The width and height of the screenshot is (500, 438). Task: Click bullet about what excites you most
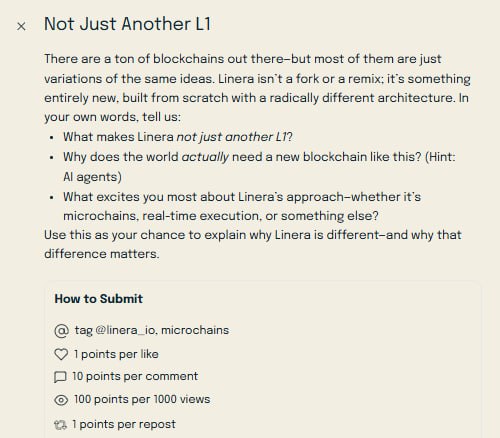point(242,206)
